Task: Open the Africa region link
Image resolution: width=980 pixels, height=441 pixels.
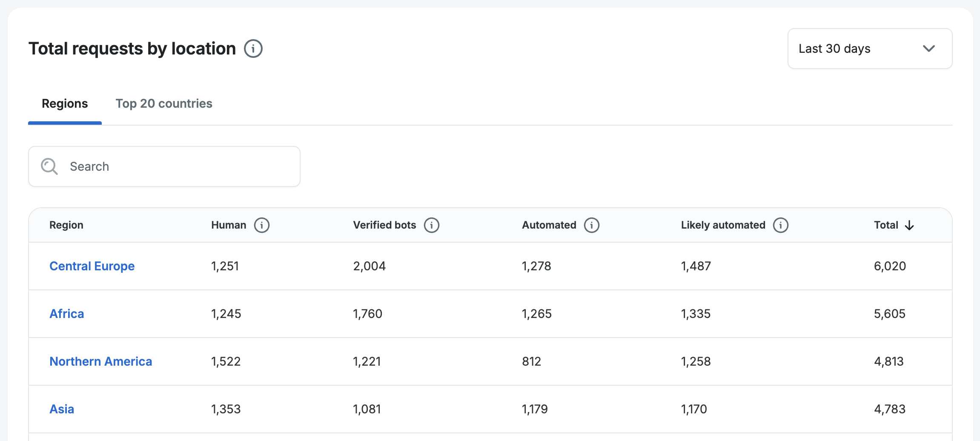Action: tap(67, 314)
